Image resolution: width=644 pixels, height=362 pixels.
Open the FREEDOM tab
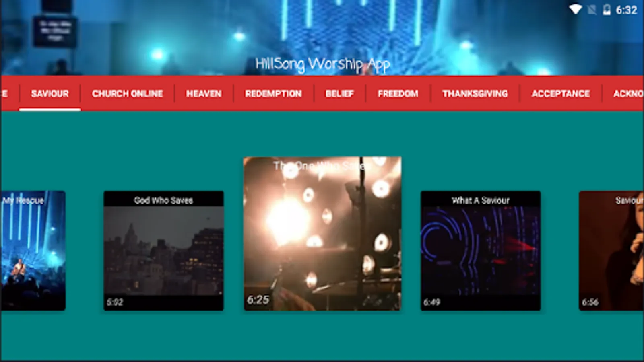click(398, 94)
